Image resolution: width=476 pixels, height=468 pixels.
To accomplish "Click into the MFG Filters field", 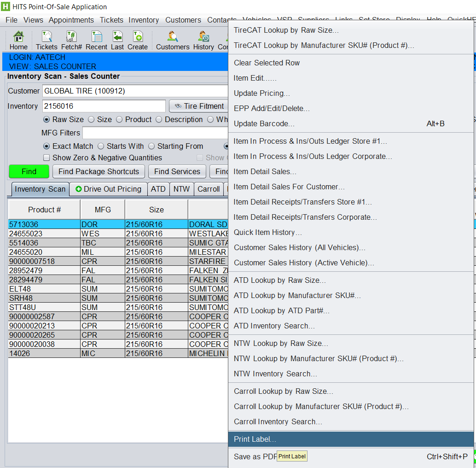I will (x=155, y=133).
